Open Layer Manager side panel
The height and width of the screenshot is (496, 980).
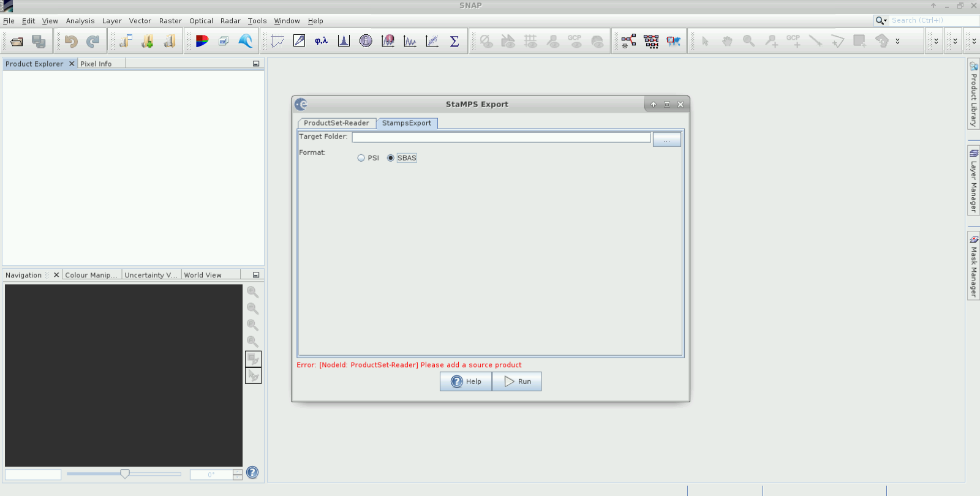tap(973, 180)
